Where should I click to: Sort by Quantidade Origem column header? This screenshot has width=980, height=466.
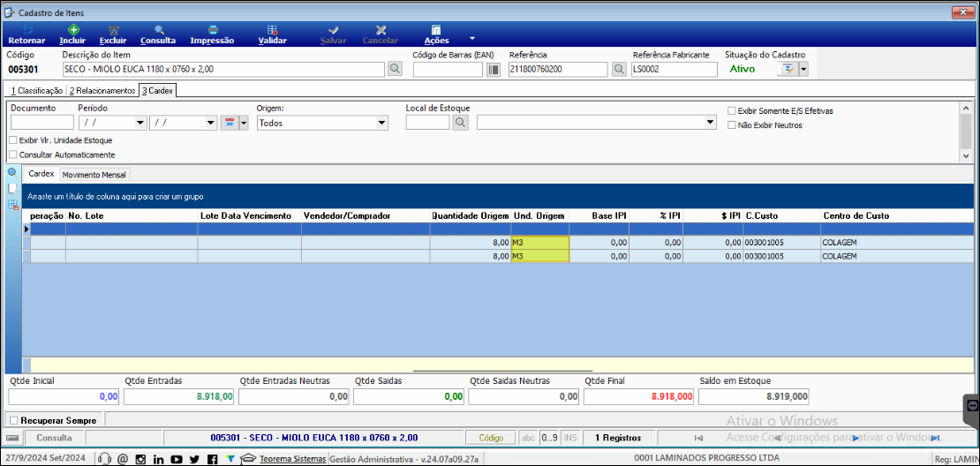click(470, 215)
